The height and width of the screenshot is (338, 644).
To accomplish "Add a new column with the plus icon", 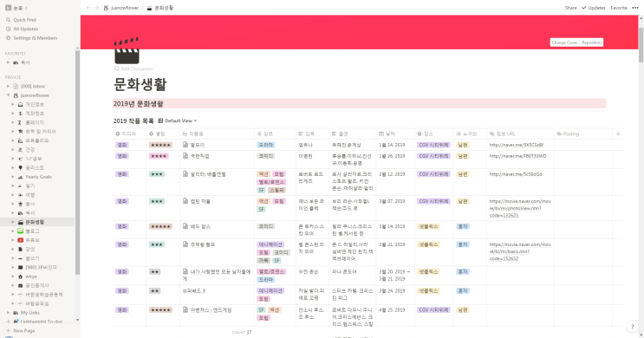I will pos(618,133).
